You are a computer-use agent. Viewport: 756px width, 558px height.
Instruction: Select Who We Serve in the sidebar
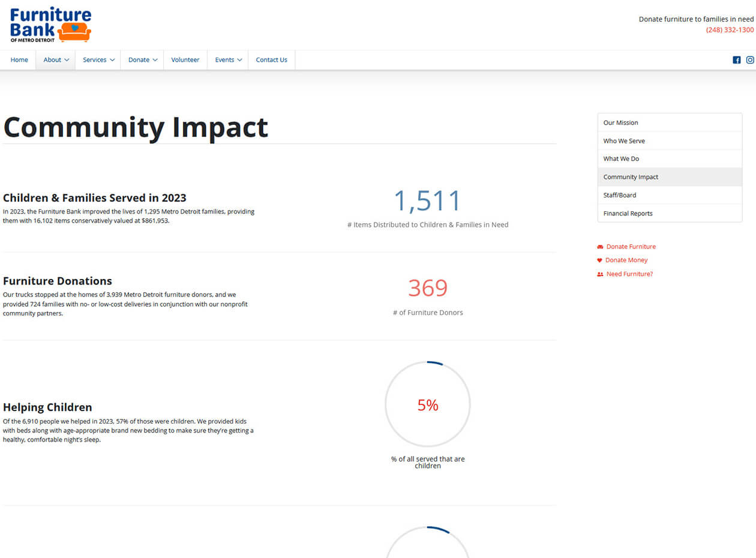pos(624,141)
